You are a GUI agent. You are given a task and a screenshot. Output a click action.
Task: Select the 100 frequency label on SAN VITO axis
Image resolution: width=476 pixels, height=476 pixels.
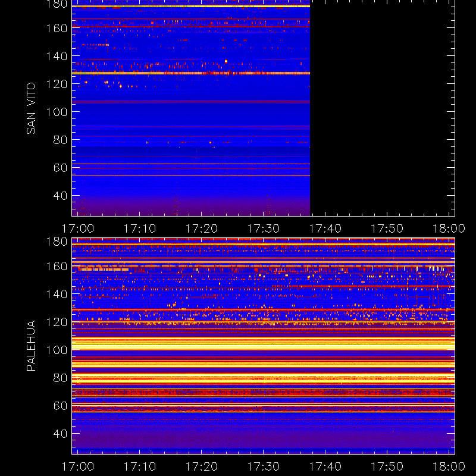pyautogui.click(x=57, y=112)
